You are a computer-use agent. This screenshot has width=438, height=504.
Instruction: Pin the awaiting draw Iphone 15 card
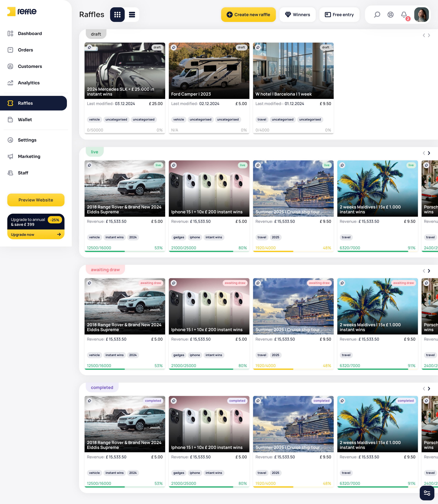pos(174,283)
